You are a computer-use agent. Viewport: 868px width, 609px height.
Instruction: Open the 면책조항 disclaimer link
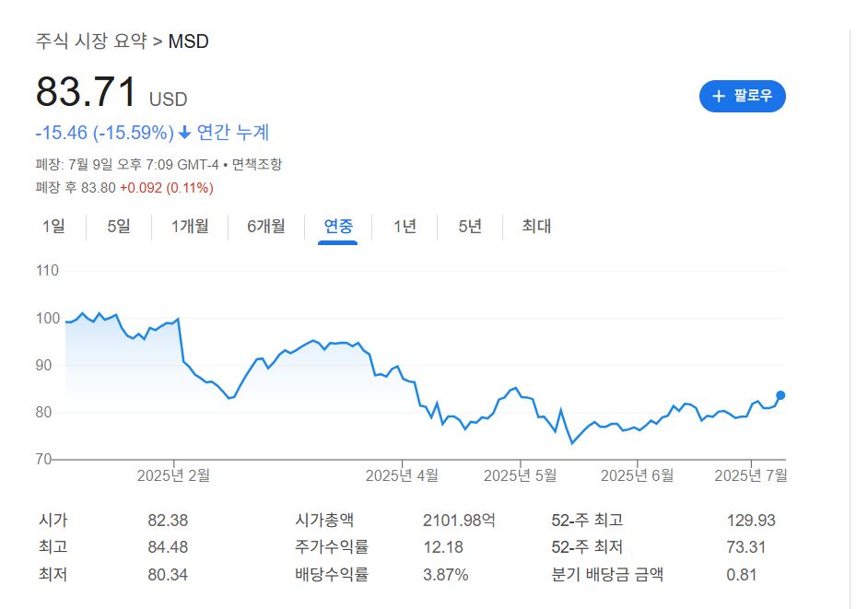coord(257,164)
